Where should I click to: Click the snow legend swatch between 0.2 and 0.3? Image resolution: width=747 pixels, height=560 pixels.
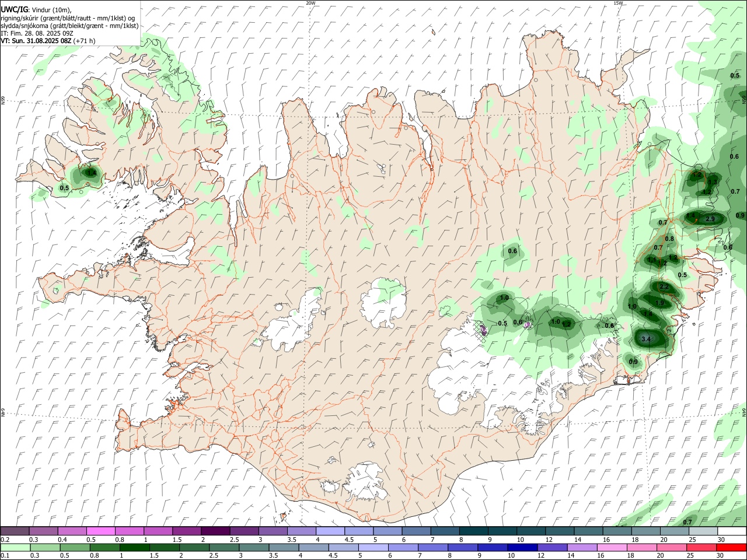15,531
